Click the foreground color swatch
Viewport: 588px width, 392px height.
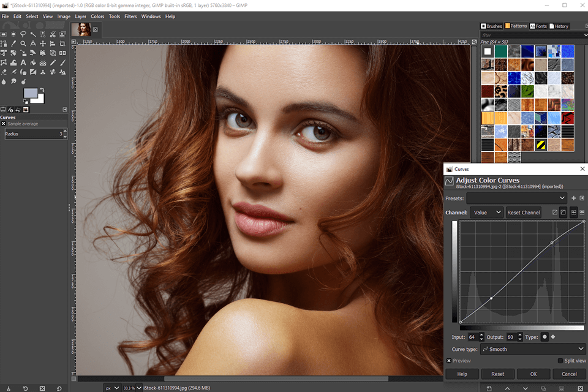click(x=29, y=93)
